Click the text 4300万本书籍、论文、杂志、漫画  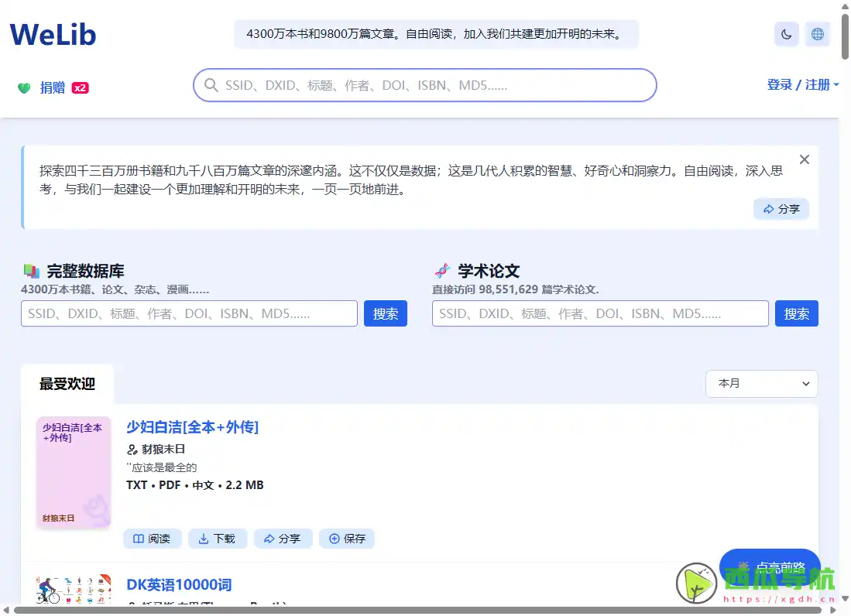point(115,289)
